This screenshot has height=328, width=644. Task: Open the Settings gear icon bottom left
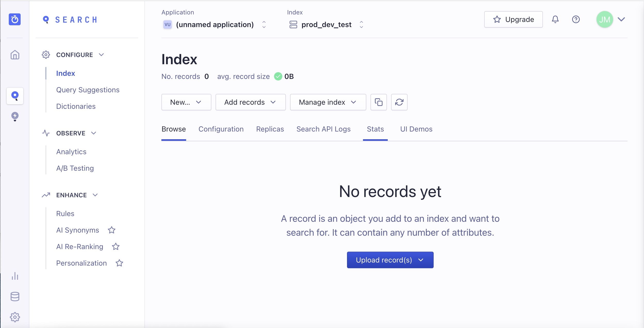tap(15, 317)
